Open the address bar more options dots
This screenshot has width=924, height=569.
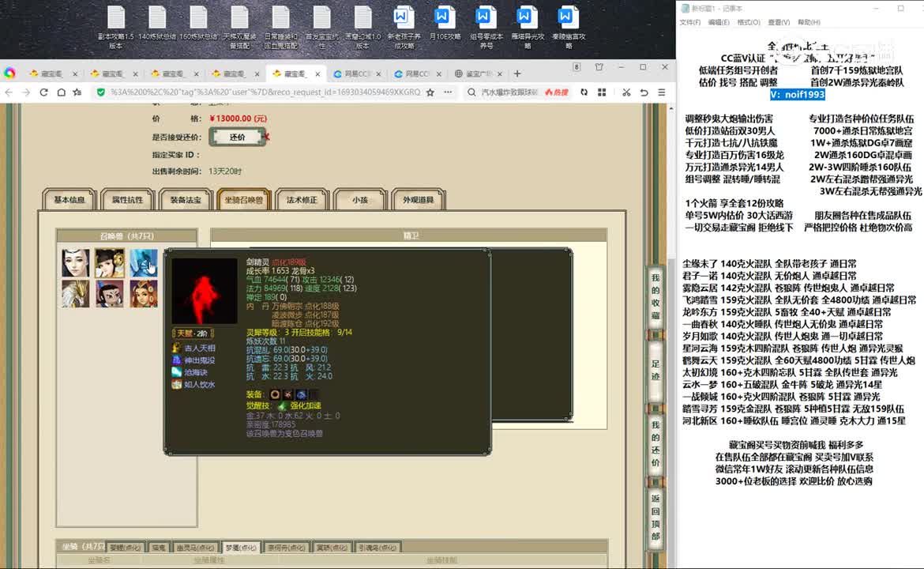click(448, 92)
